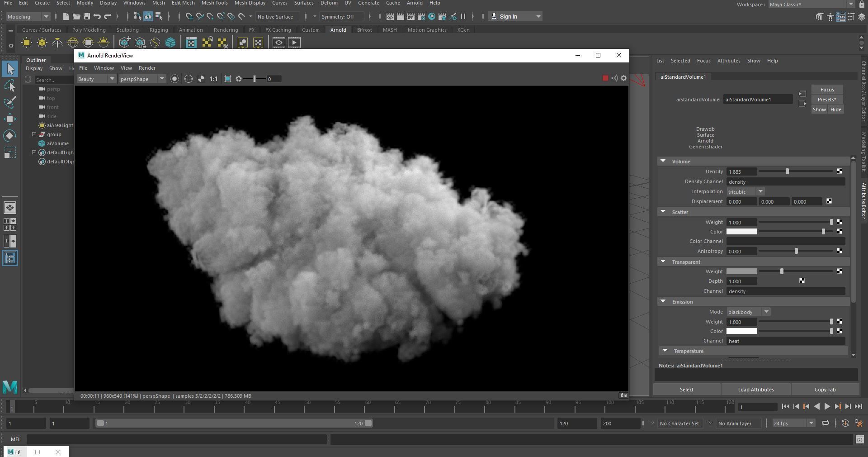Image resolution: width=868 pixels, height=457 pixels.
Task: Click Density texture map checker button
Action: [x=840, y=171]
